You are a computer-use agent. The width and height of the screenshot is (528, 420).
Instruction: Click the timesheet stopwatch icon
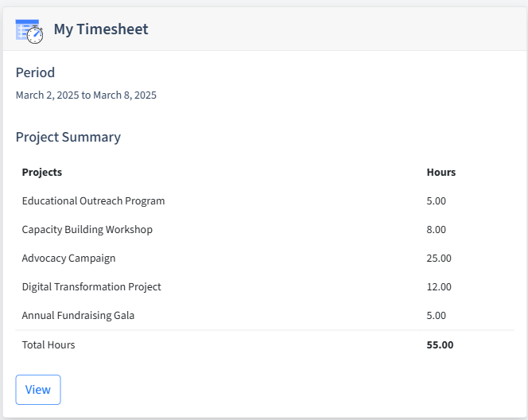[29, 31]
